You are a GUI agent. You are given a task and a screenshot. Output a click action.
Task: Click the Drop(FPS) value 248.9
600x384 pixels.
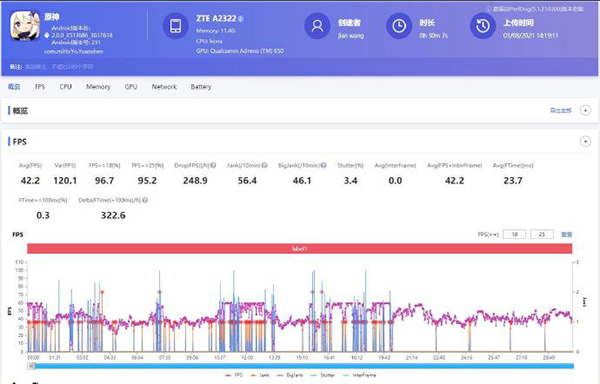[x=195, y=181]
